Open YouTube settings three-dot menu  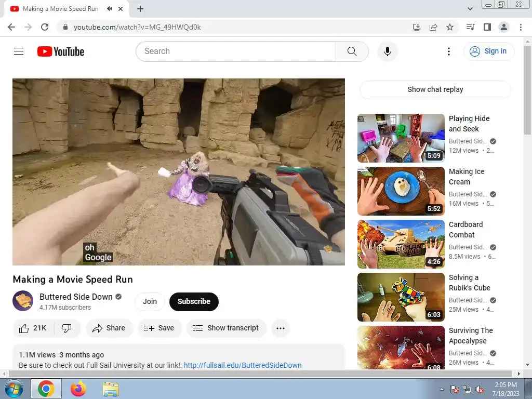449,51
